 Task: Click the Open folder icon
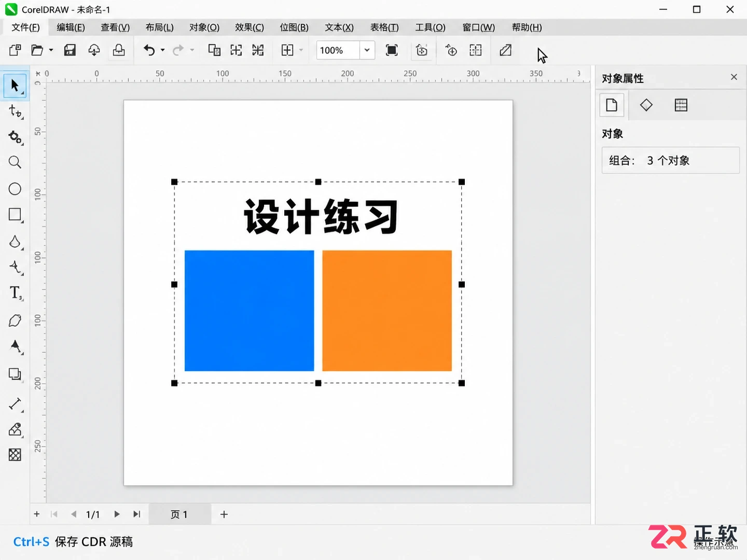click(x=37, y=50)
